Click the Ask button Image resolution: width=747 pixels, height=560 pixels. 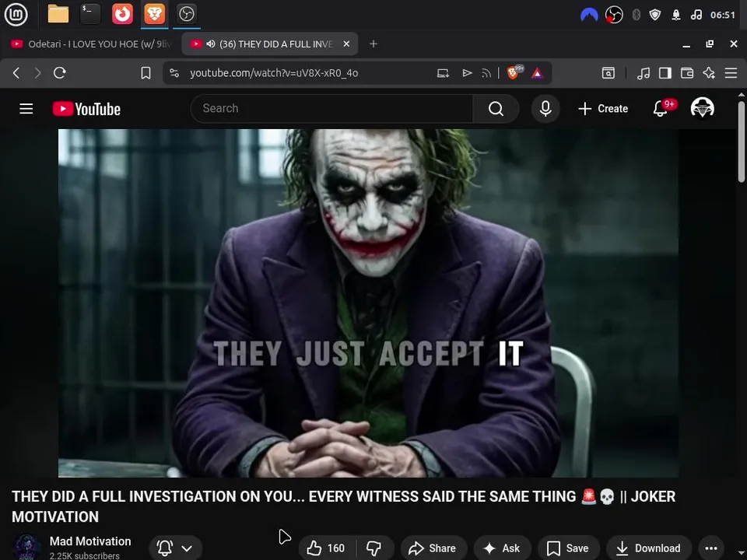(x=502, y=548)
